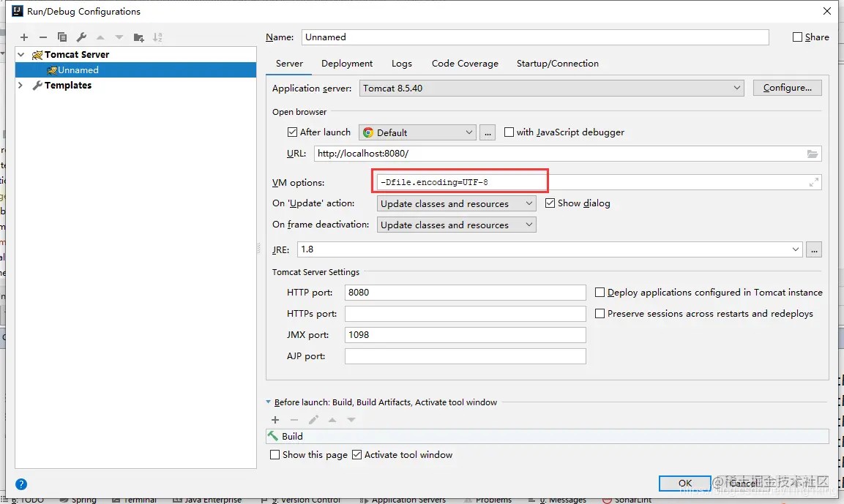844x504 pixels.
Task: Toggle Activate tool window checkbox
Action: click(x=356, y=455)
